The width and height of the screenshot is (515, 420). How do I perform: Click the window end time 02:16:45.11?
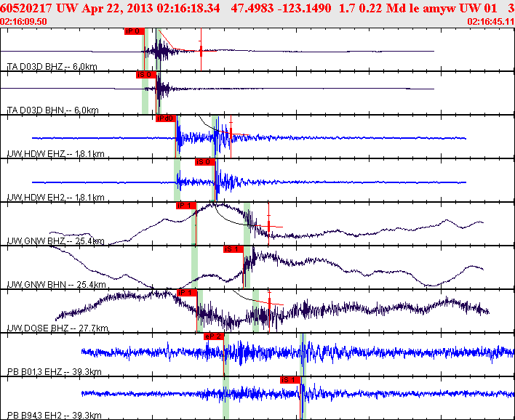point(491,22)
